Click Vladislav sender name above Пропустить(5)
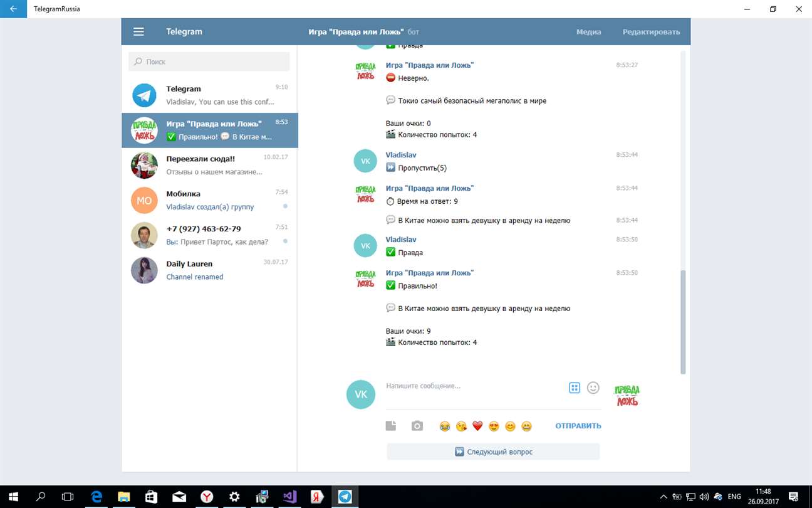Viewport: 812px width, 508px height. (x=401, y=155)
